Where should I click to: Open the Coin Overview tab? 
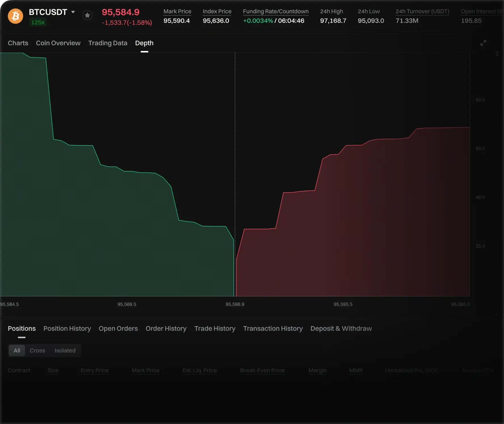[58, 43]
